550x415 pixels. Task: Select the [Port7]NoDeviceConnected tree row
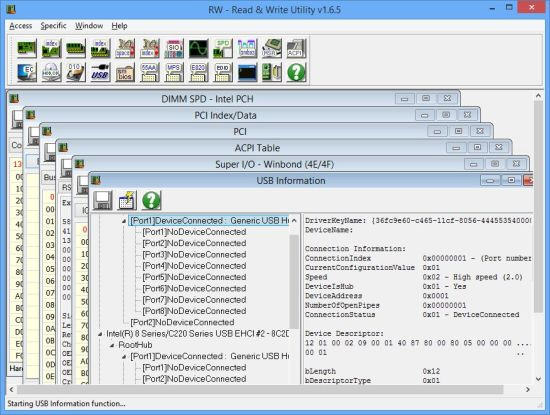[194, 300]
